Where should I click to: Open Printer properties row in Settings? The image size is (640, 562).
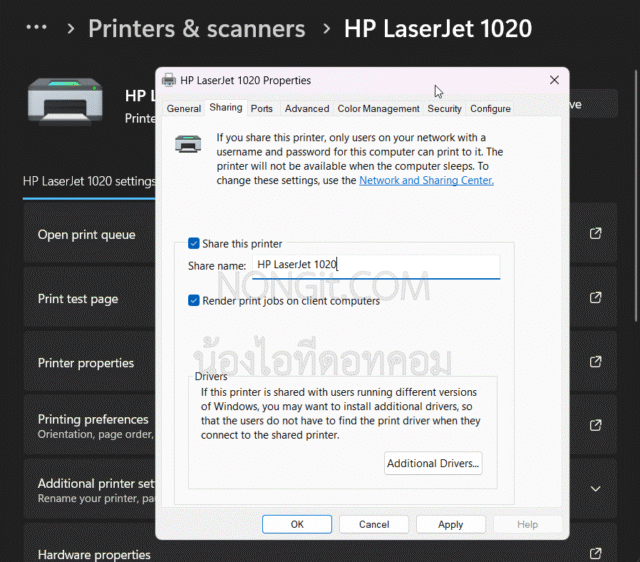click(89, 362)
